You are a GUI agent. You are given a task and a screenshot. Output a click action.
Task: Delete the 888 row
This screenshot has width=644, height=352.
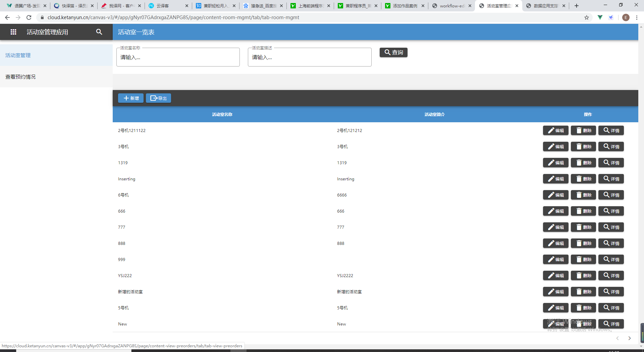click(584, 243)
